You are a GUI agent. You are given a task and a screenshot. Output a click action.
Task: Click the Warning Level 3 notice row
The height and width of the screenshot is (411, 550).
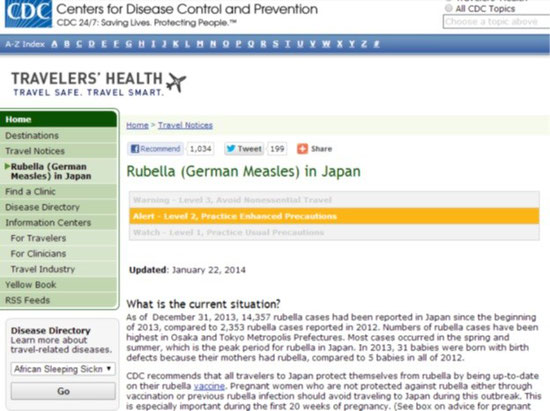[x=334, y=200]
